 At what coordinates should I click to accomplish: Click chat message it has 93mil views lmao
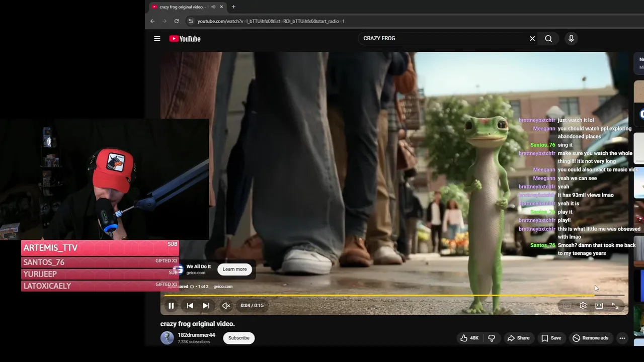pyautogui.click(x=586, y=195)
